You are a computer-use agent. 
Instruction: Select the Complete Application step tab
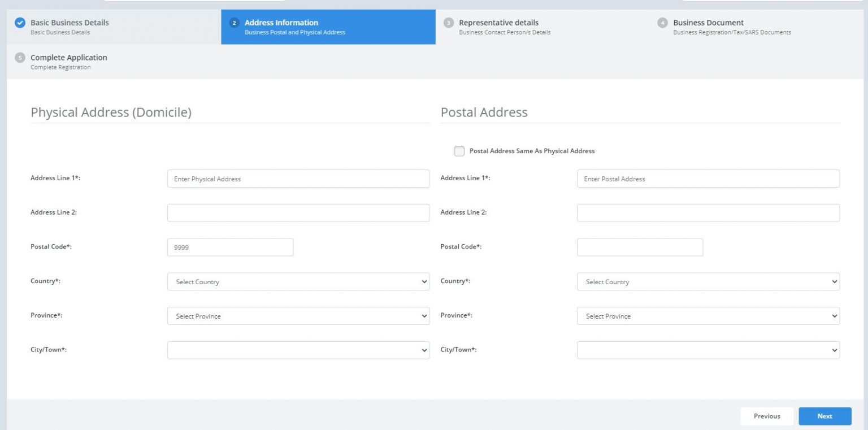point(68,61)
